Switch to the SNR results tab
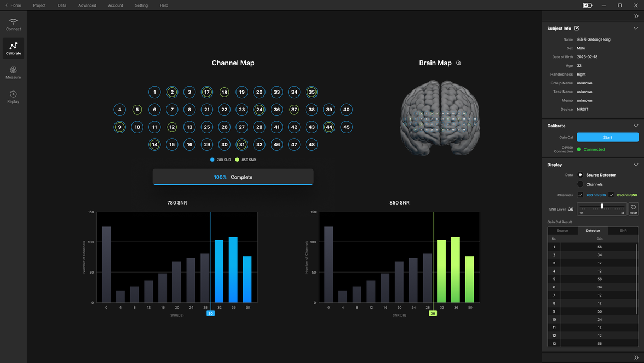Image resolution: width=644 pixels, height=363 pixels. point(623,231)
